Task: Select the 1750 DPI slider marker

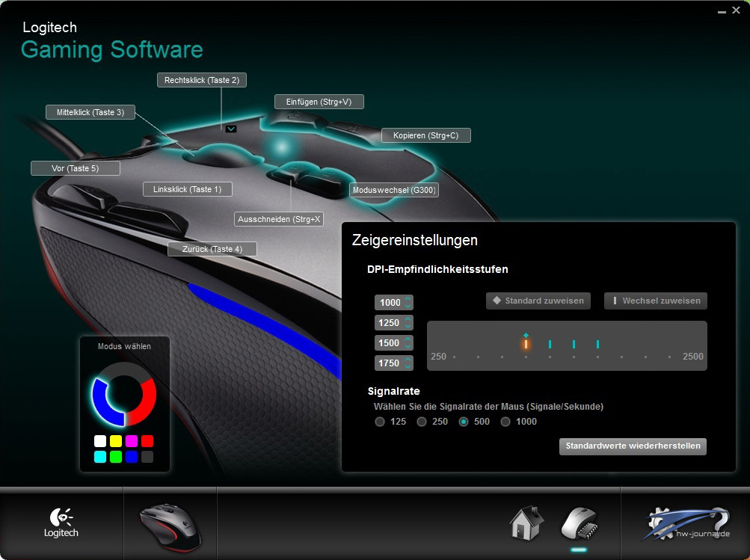Action: coord(598,344)
